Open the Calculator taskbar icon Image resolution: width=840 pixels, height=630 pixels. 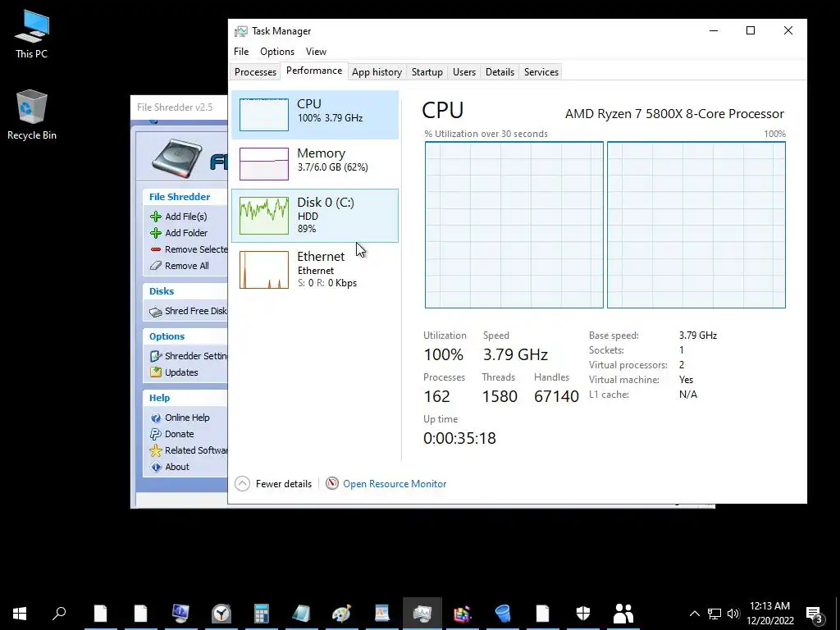[x=261, y=614]
